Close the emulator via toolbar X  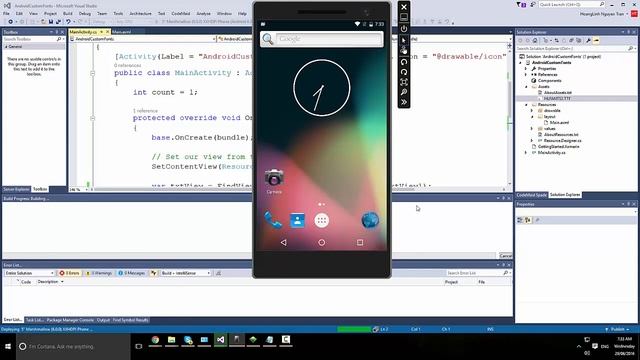pos(404,7)
